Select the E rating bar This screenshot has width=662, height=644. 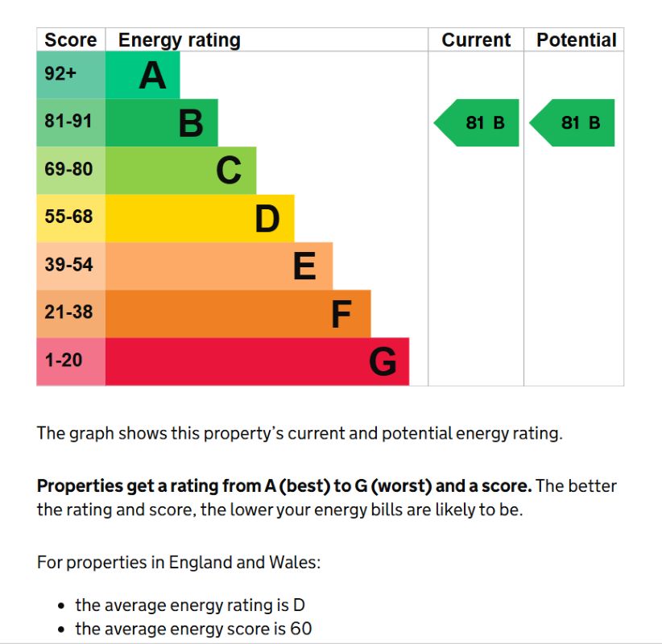pos(219,266)
